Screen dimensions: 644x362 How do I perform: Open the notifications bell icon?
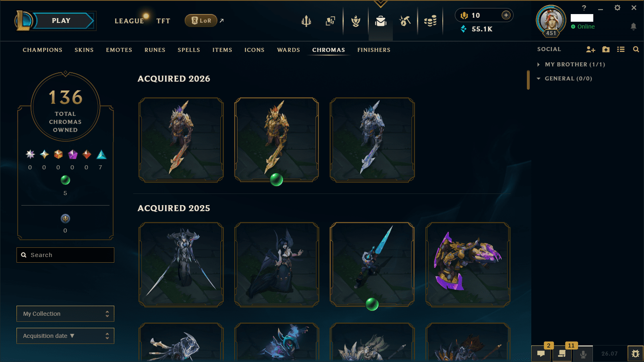click(633, 27)
